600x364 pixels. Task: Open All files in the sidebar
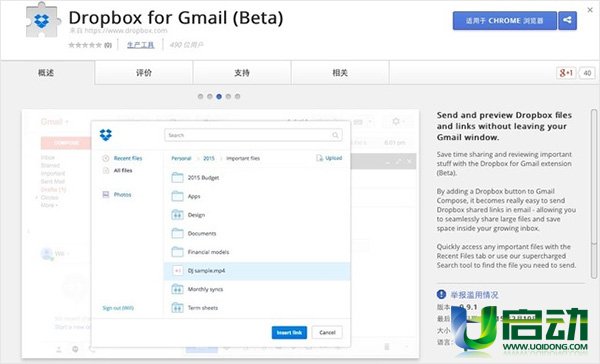point(123,170)
